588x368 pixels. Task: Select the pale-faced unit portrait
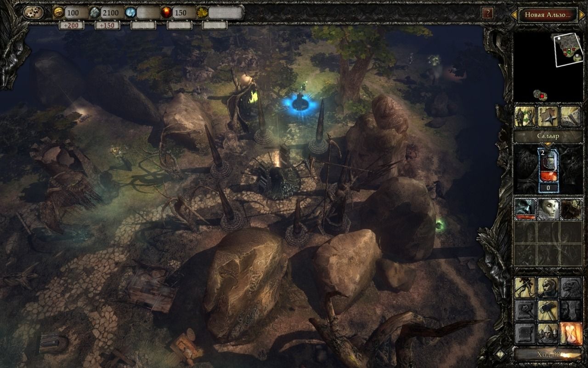coord(548,209)
